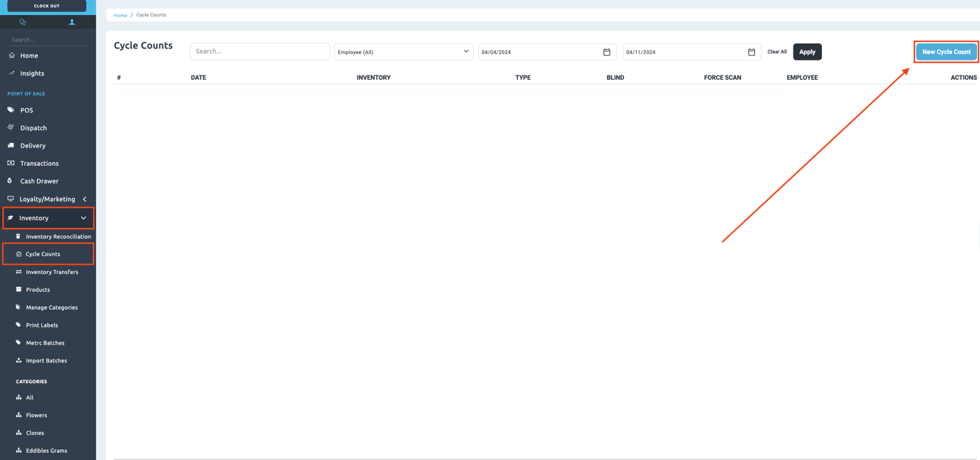Click the Clear All filters link
The width and height of the screenshot is (980, 460).
point(776,52)
